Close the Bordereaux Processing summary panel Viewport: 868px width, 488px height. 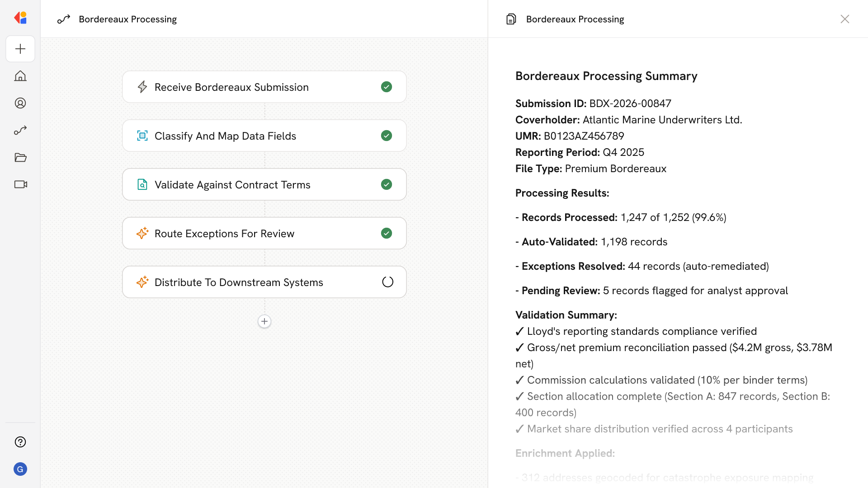844,19
